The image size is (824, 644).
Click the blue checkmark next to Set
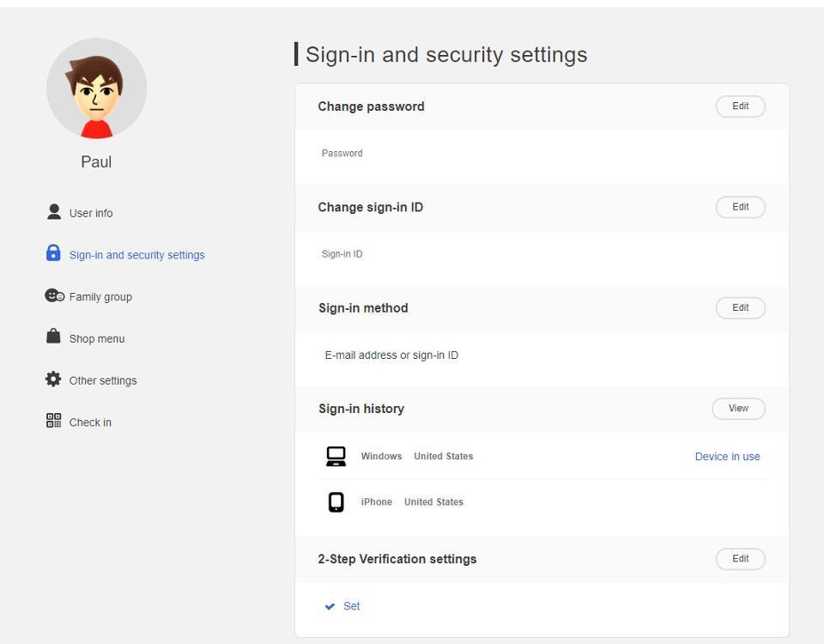coord(330,607)
